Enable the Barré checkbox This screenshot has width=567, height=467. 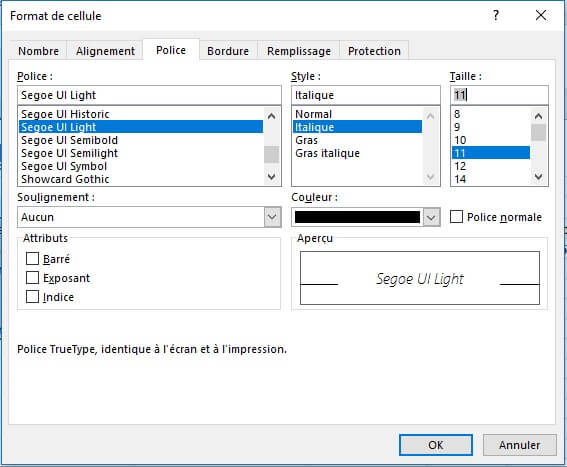coord(32,259)
